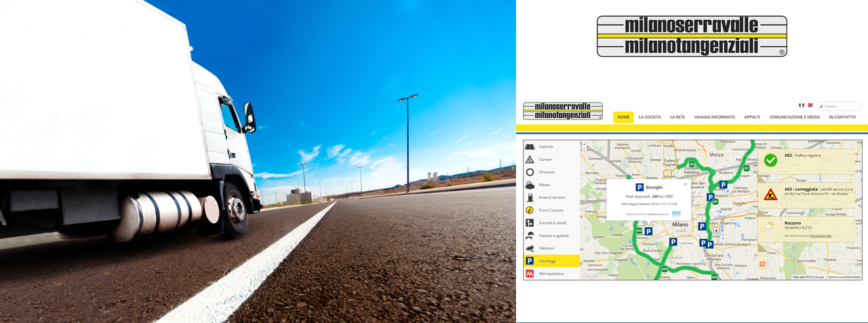Screen dimensions: 868x323
Task: Select the Aree di servizio fuel pump icon
Action: point(530,197)
